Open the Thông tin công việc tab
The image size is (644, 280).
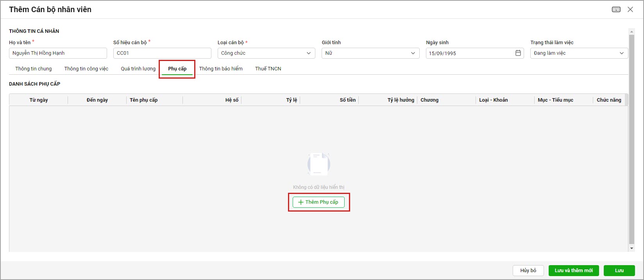[x=86, y=68]
